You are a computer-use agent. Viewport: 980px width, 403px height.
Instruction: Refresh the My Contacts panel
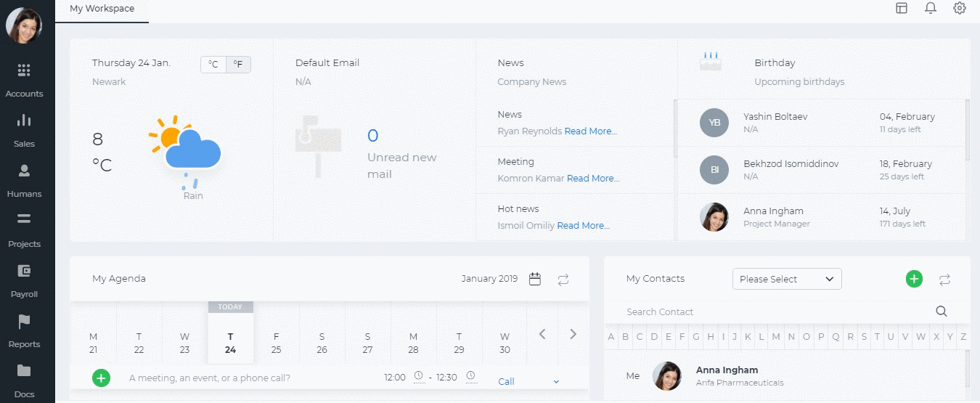coord(944,279)
